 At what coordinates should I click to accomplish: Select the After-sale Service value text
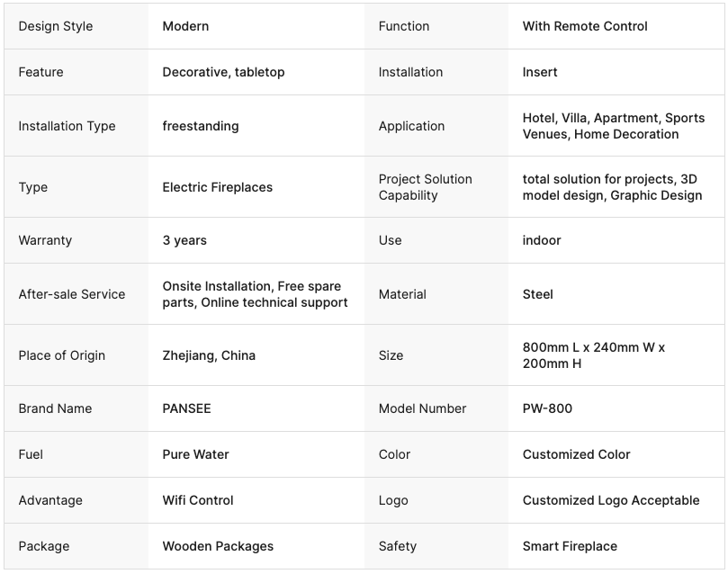coord(255,294)
